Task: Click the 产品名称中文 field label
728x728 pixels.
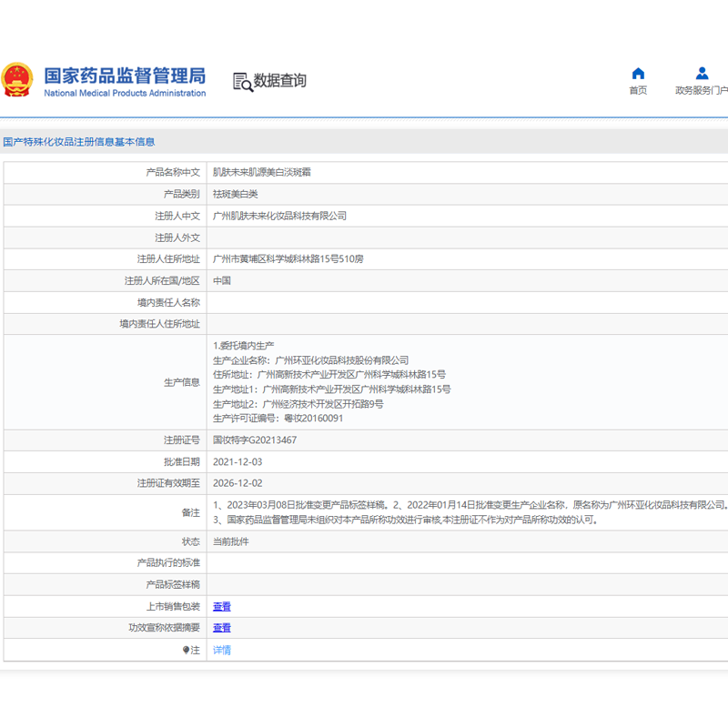Action: coord(173,172)
